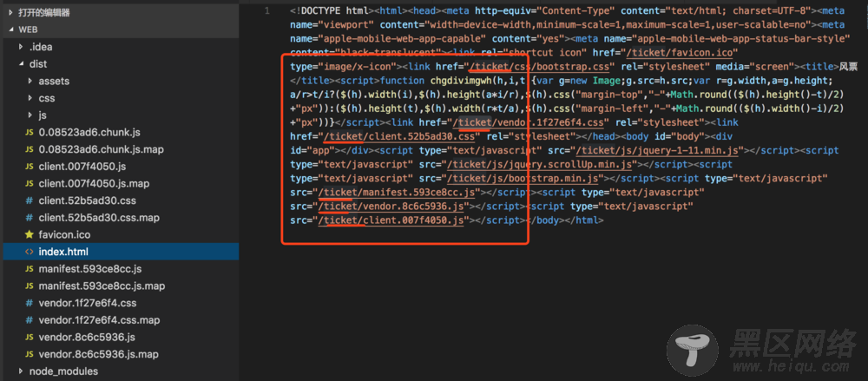Expand the 打开的编辑器 section
This screenshot has height=381, width=868.
[x=10, y=12]
